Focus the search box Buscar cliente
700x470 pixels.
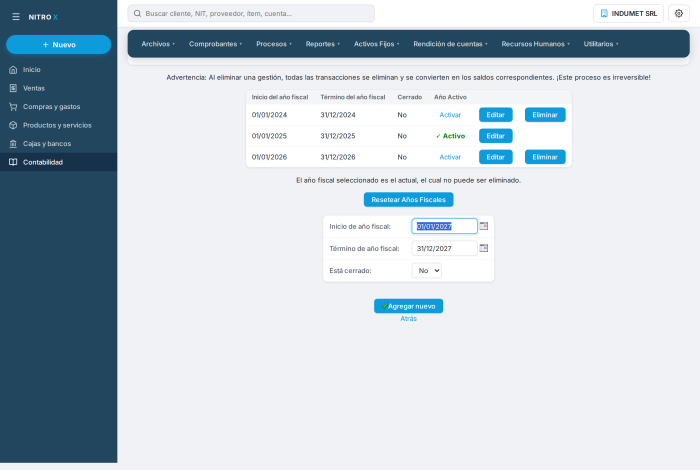(251, 13)
